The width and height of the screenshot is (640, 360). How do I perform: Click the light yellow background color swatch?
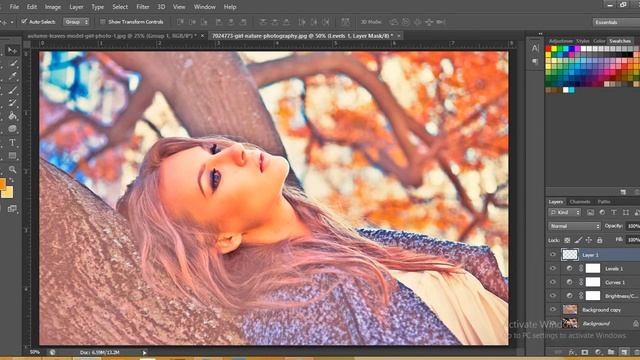coord(8,192)
